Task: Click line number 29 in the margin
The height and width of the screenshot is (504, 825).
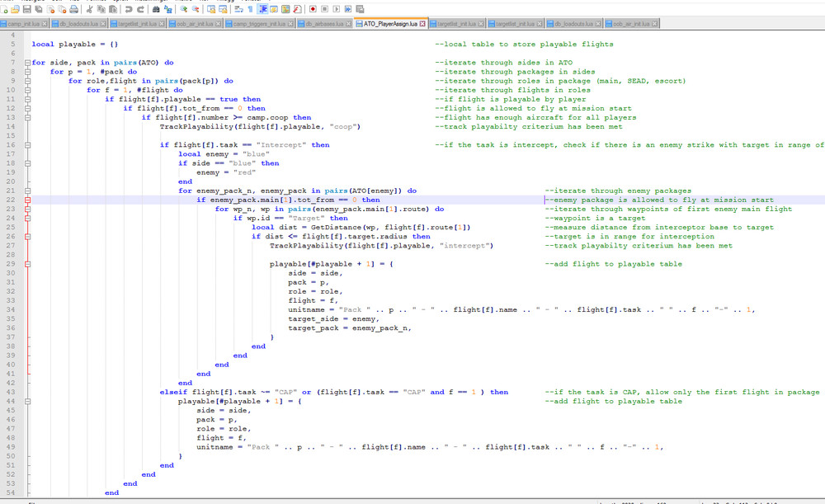Action: pyautogui.click(x=12, y=264)
